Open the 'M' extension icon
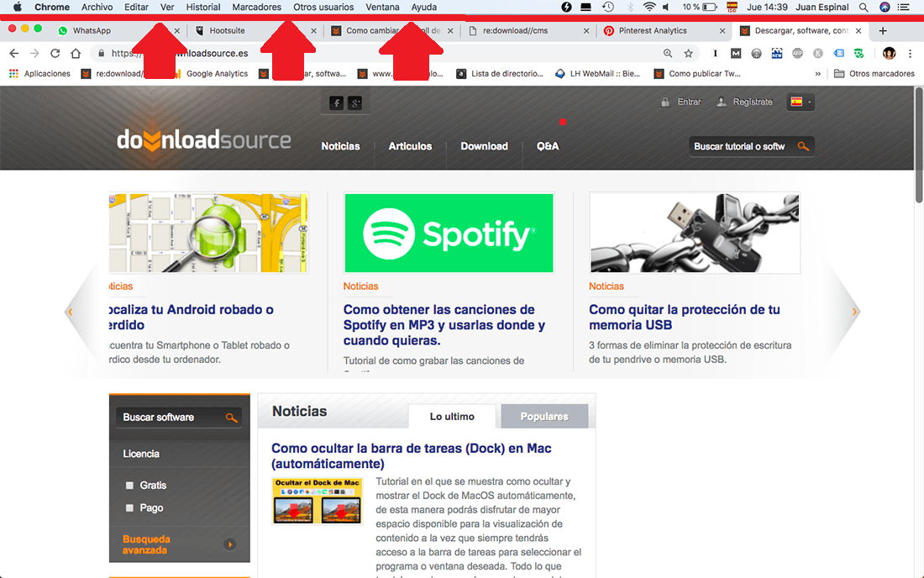The height and width of the screenshot is (578, 924). pyautogui.click(x=736, y=53)
